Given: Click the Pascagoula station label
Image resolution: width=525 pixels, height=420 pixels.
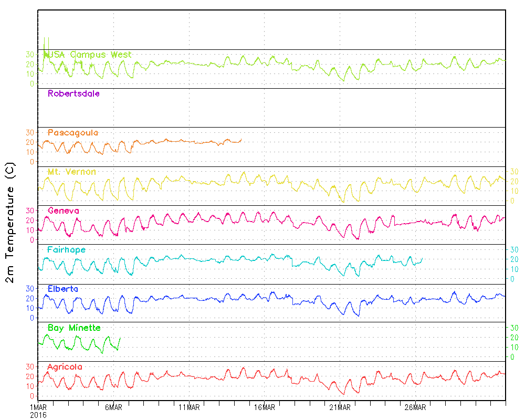Looking at the screenshot, I should [x=73, y=133].
